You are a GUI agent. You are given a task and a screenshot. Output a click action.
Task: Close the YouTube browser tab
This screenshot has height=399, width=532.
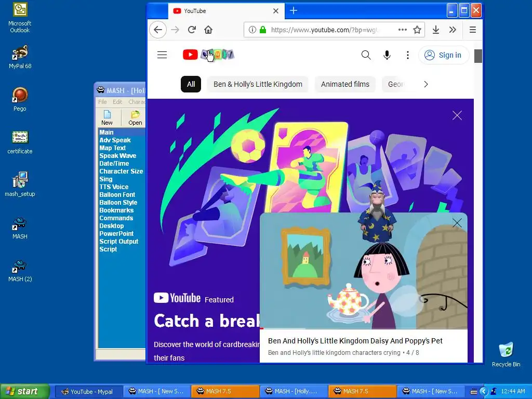point(276,11)
